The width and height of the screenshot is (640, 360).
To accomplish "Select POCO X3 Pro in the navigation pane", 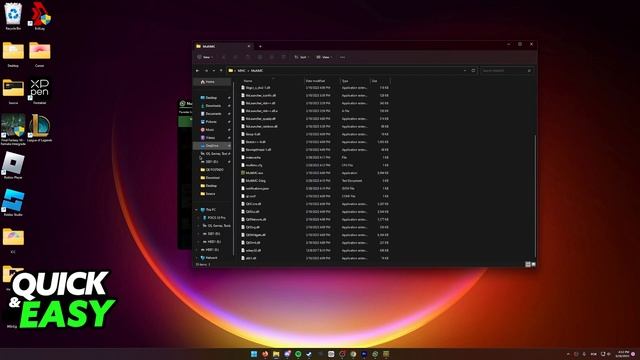I will (214, 218).
